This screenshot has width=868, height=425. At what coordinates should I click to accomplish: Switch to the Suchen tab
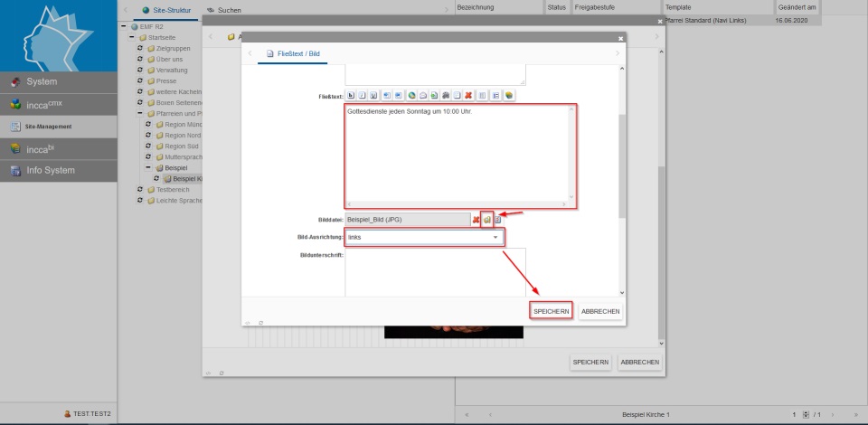229,9
